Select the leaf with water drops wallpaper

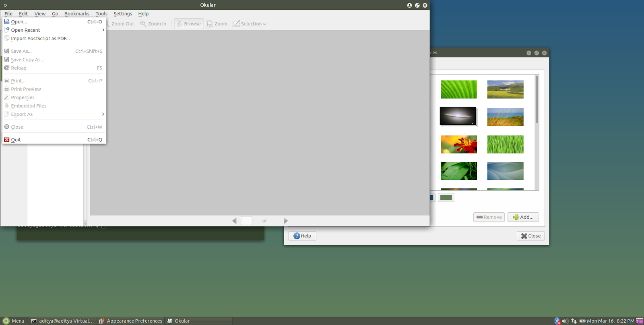click(459, 171)
